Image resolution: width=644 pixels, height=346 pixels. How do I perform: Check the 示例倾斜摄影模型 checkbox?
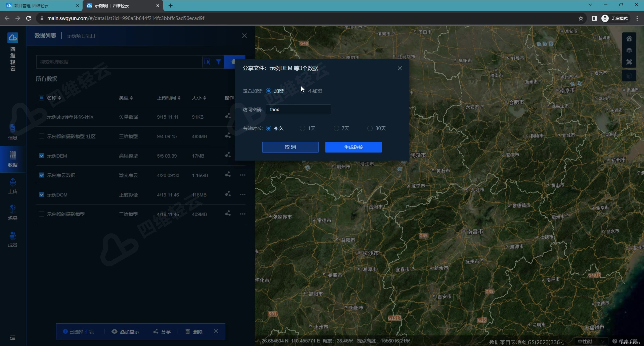(42, 214)
